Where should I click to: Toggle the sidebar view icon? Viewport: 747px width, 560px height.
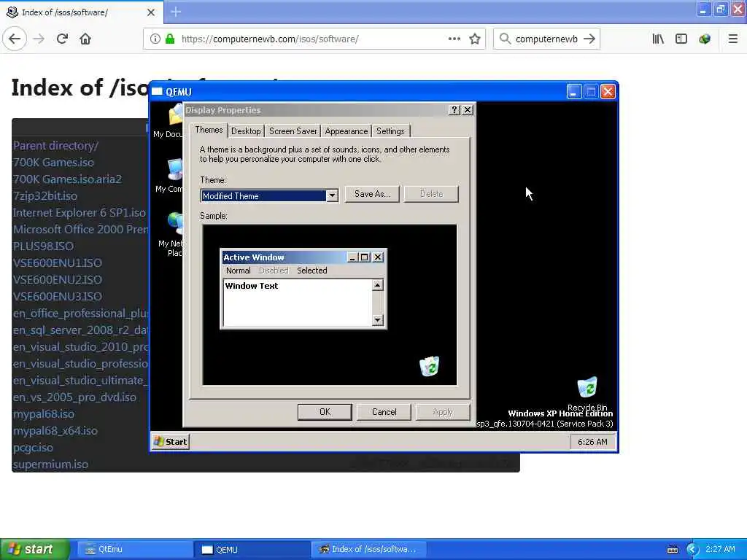click(x=681, y=39)
